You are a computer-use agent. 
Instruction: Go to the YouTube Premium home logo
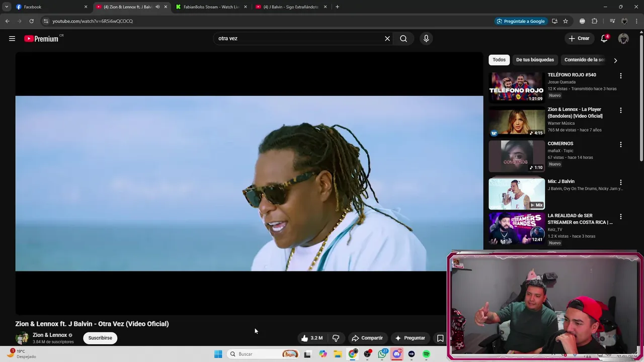[x=42, y=39]
